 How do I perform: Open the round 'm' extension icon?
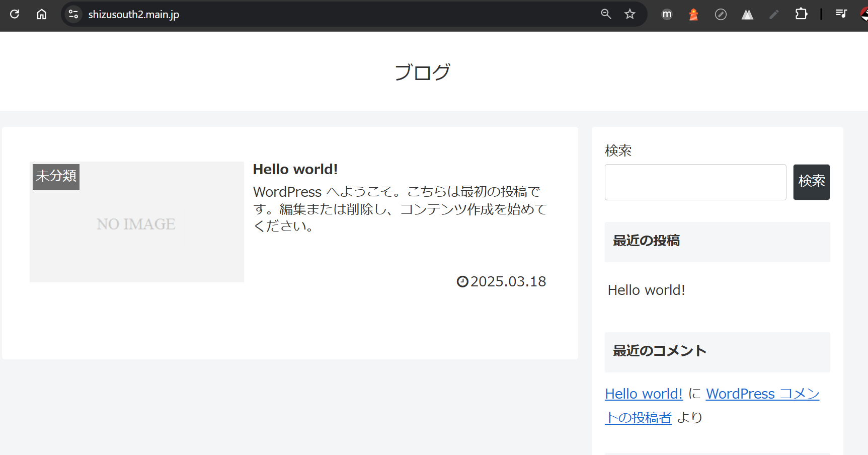click(x=667, y=15)
